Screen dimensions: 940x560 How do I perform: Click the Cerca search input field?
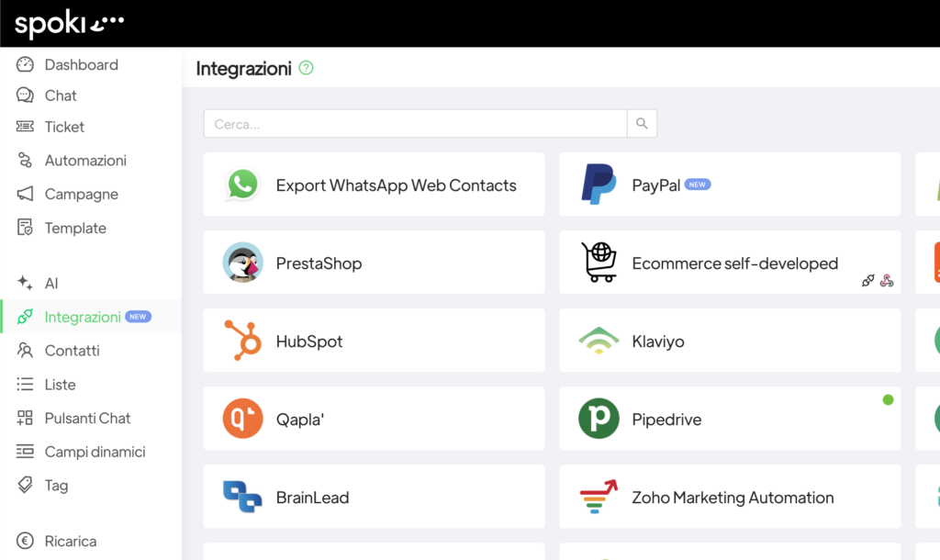(415, 124)
